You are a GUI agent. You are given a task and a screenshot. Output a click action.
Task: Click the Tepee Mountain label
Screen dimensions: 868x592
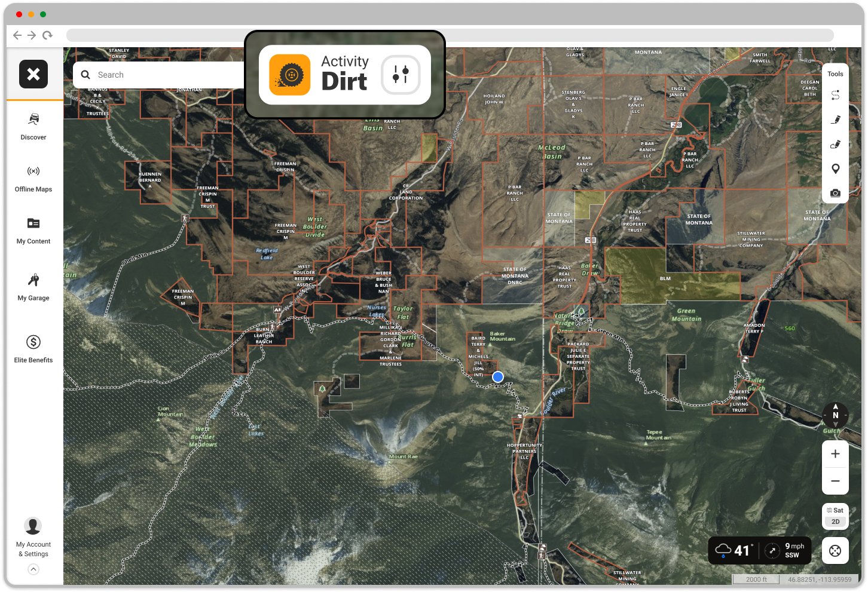[x=658, y=435]
